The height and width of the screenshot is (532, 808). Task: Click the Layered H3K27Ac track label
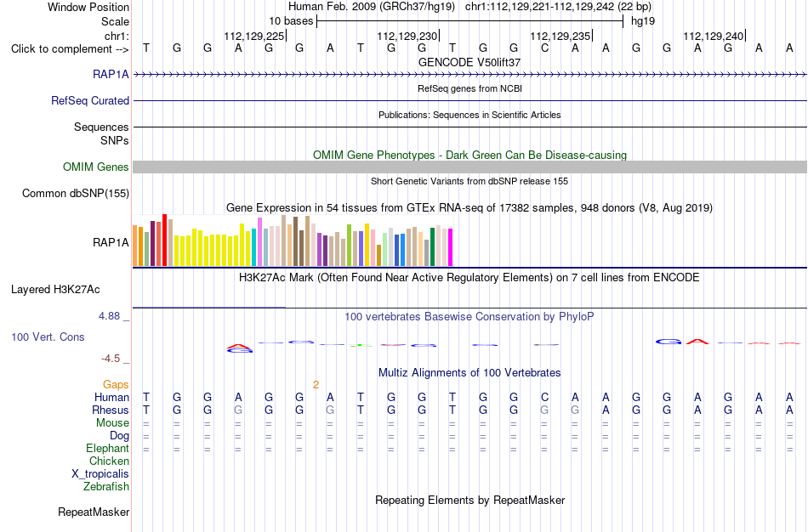pyautogui.click(x=55, y=290)
